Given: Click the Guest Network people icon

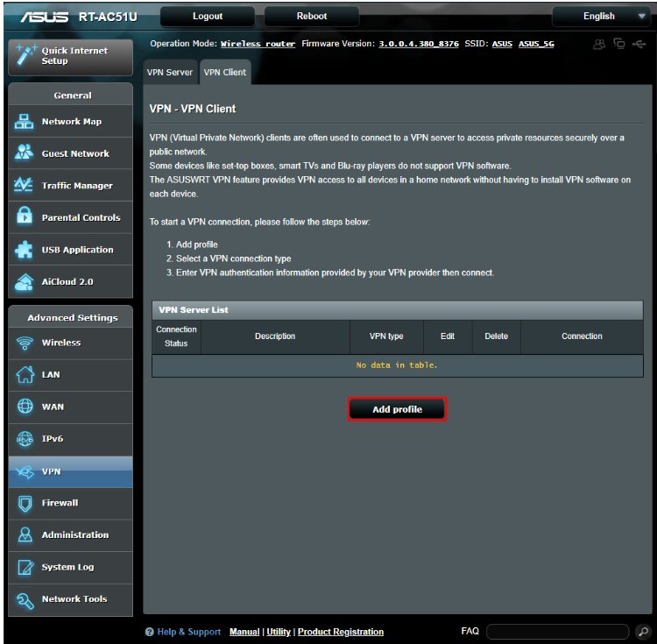Looking at the screenshot, I should click(24, 152).
